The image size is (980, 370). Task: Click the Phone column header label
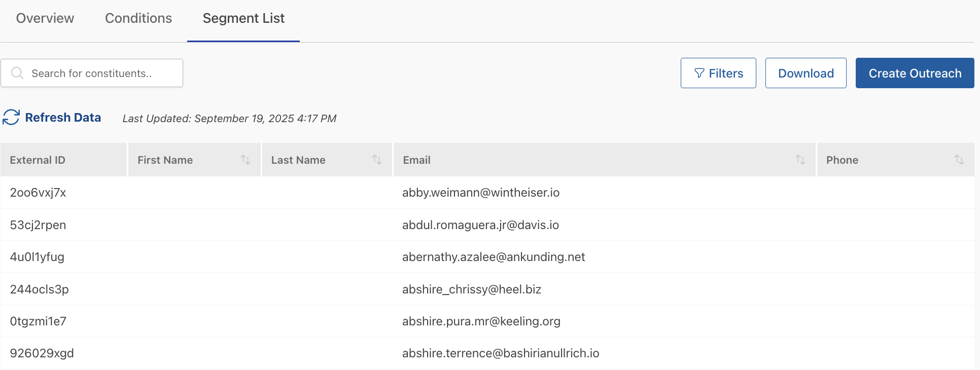pyautogui.click(x=842, y=160)
